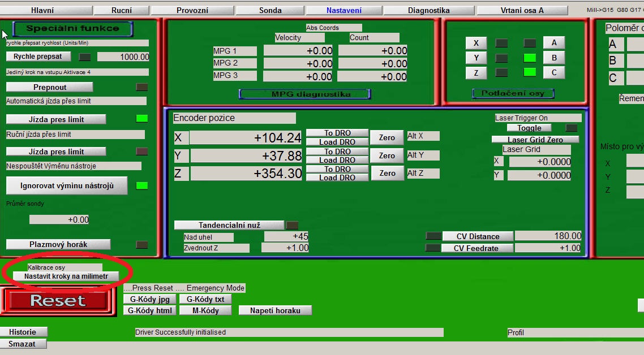644x355 pixels.
Task: Open G-Kódy html reference
Action: [x=150, y=310]
